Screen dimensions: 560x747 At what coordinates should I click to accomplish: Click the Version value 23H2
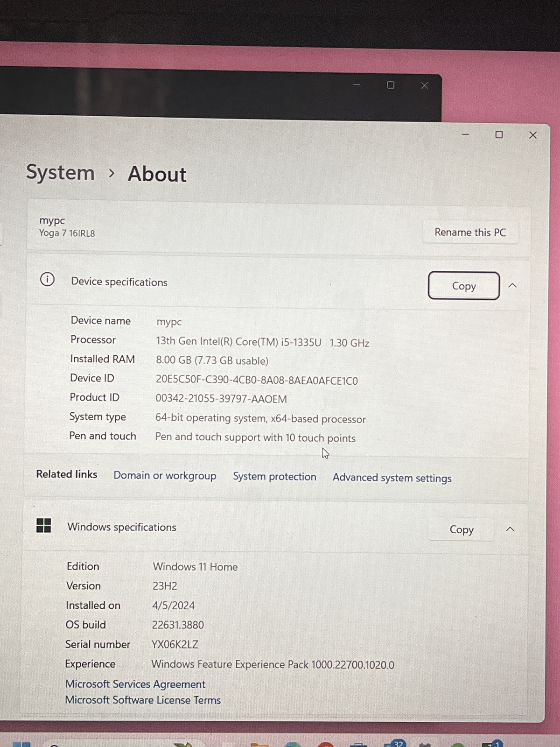click(x=165, y=586)
